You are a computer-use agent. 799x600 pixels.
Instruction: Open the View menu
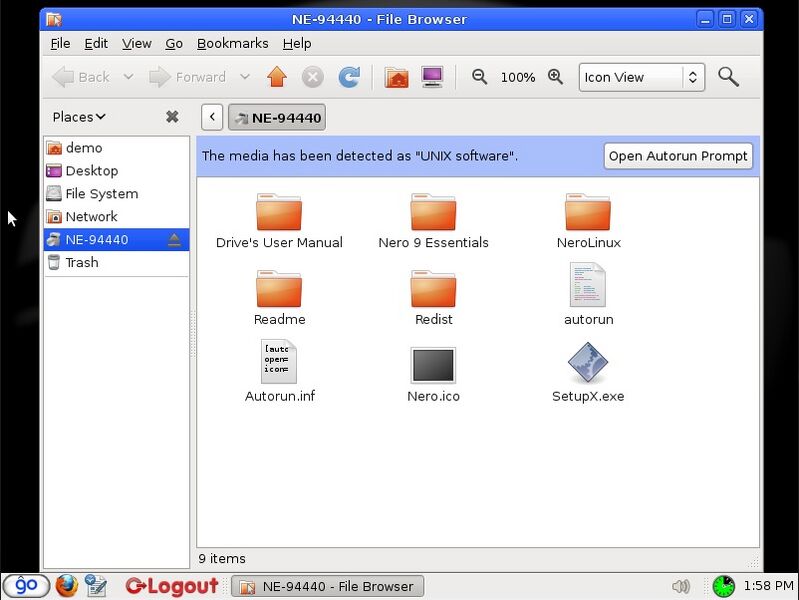(137, 44)
